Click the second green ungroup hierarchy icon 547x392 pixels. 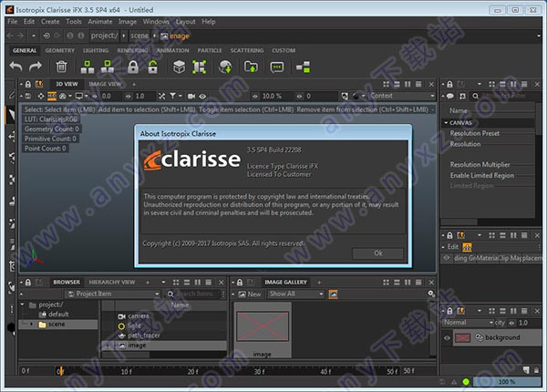pos(108,67)
